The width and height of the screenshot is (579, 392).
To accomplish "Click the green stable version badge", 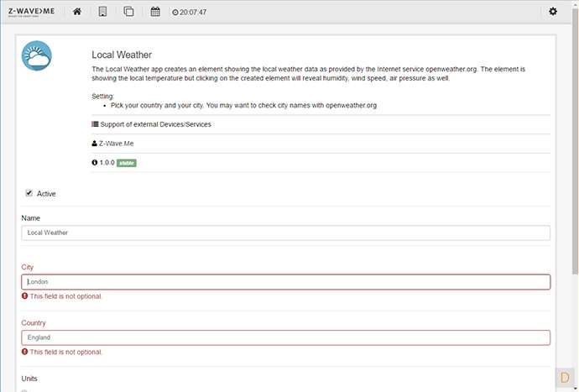I will tap(127, 163).
